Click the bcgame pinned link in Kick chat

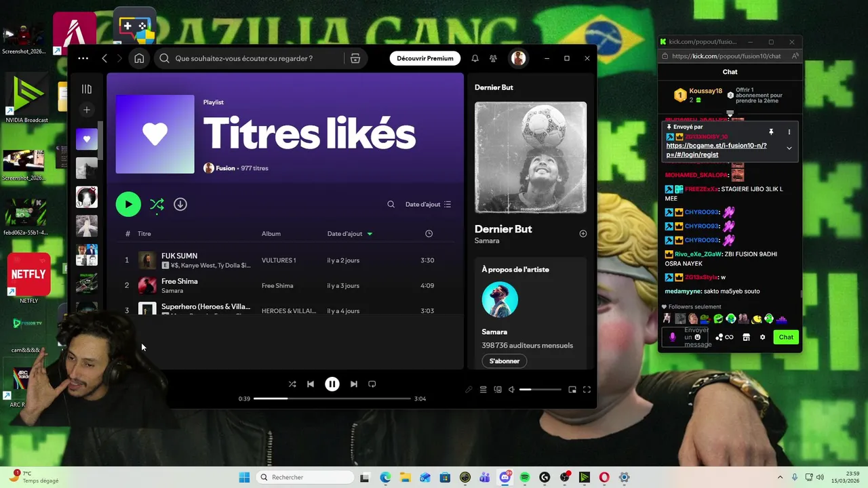(716, 150)
